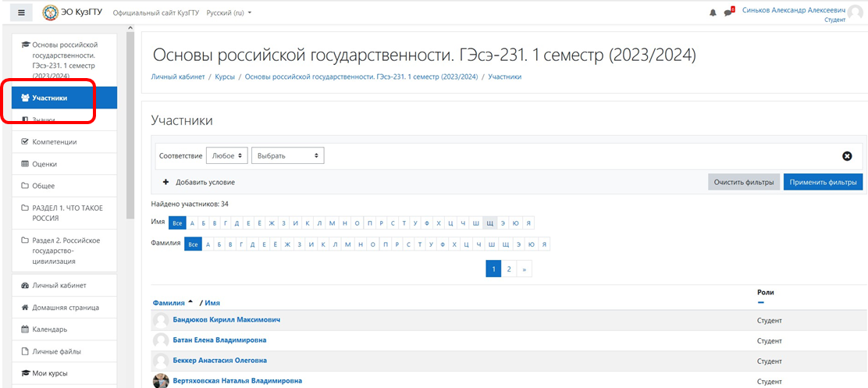Filter Фамилия by letter Я
Image resolution: width=868 pixels, height=388 pixels.
tap(545, 244)
